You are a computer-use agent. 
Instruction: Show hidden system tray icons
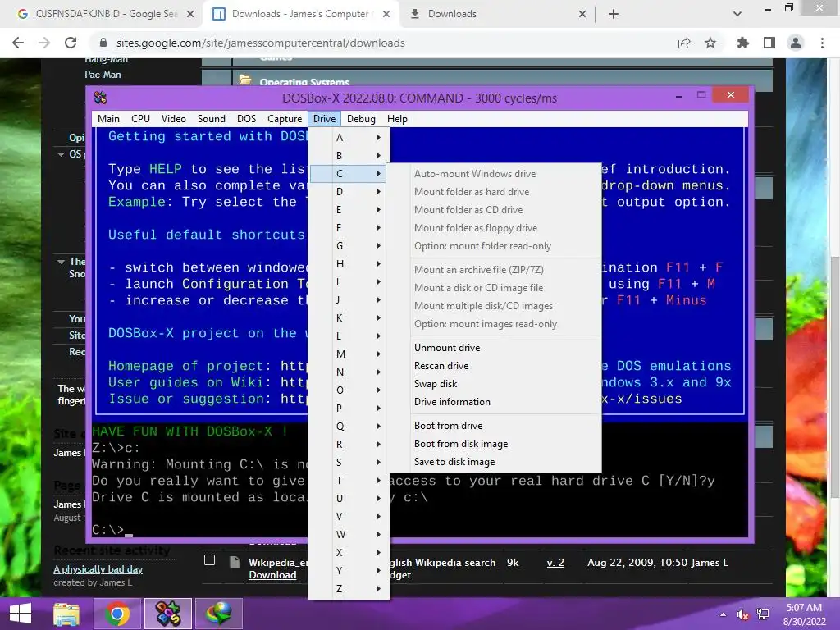pyautogui.click(x=724, y=614)
